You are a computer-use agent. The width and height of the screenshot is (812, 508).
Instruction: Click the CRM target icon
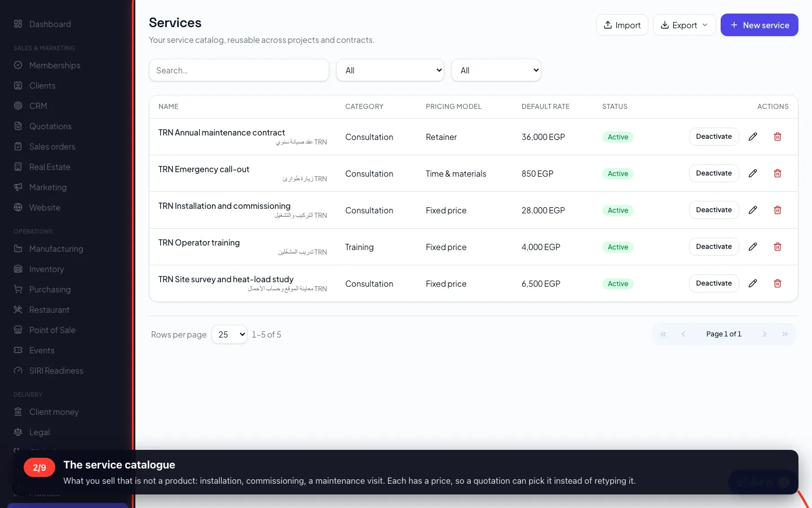(x=18, y=106)
